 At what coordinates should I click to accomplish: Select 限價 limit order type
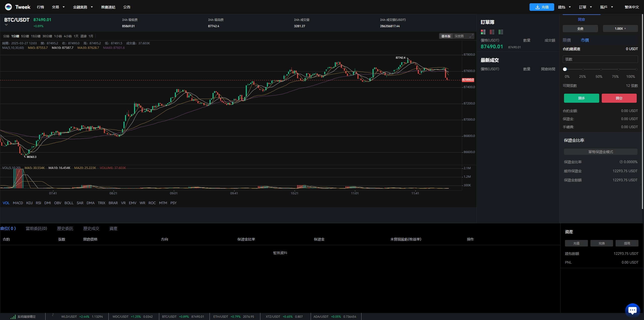[x=567, y=40]
